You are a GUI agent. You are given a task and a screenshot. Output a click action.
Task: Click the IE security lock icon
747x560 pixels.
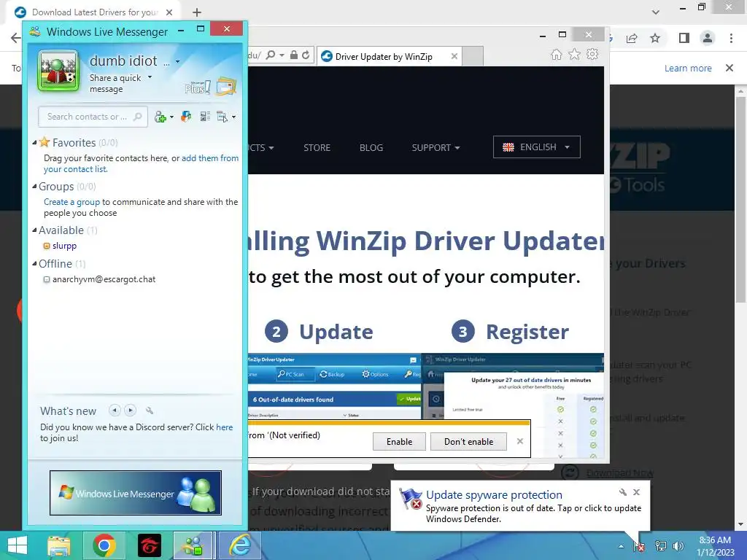[294, 55]
